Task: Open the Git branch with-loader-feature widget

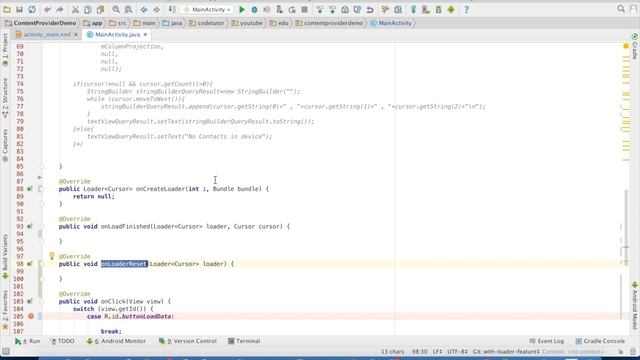Action: pos(506,352)
